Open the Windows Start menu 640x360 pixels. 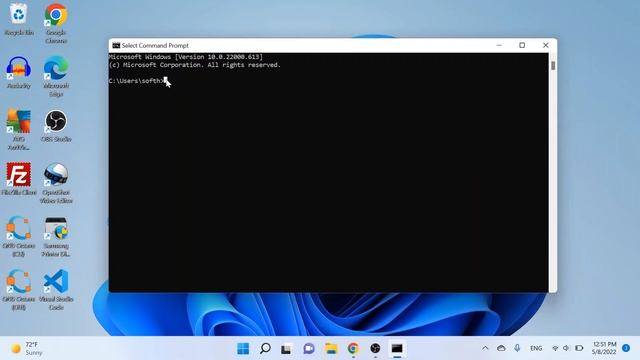click(243, 348)
